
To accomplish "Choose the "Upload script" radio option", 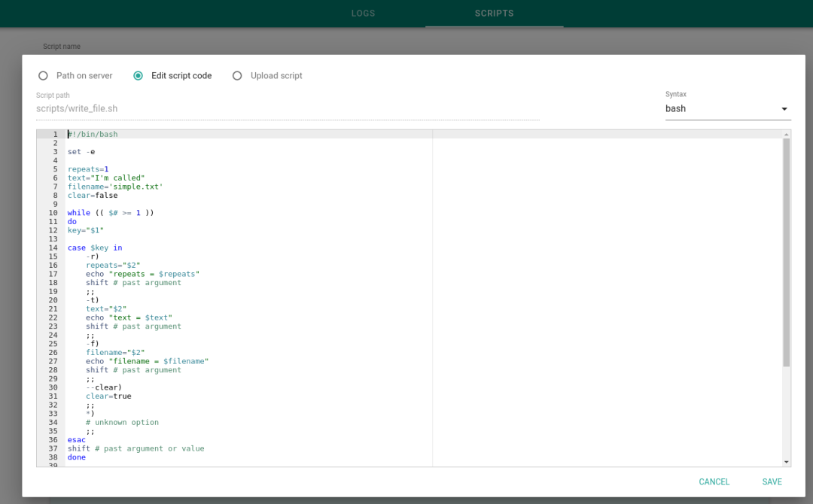I will (x=237, y=76).
